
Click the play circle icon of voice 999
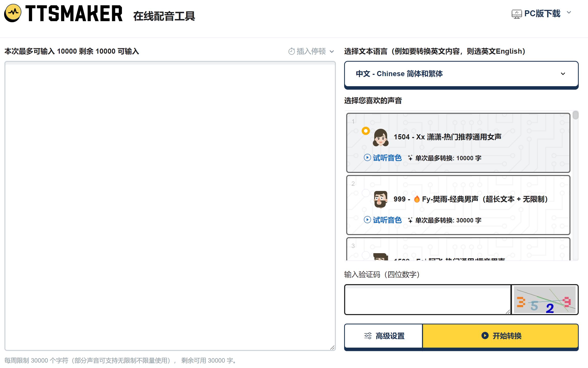click(x=367, y=220)
